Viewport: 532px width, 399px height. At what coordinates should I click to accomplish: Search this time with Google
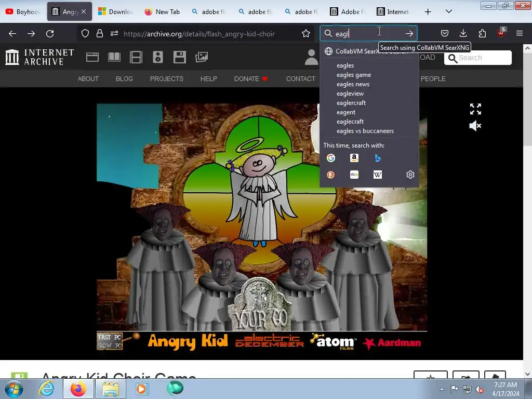click(331, 158)
